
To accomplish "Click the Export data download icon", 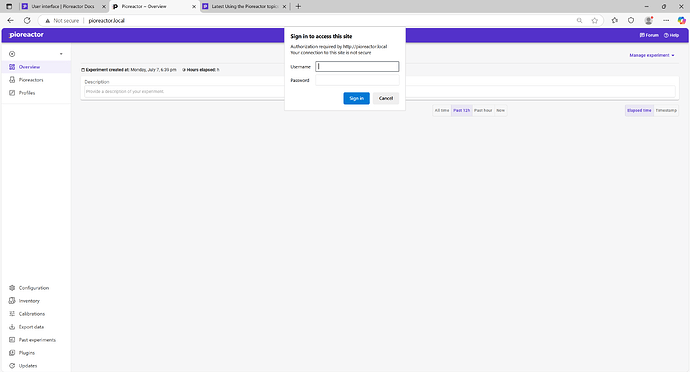I will pyautogui.click(x=12, y=327).
